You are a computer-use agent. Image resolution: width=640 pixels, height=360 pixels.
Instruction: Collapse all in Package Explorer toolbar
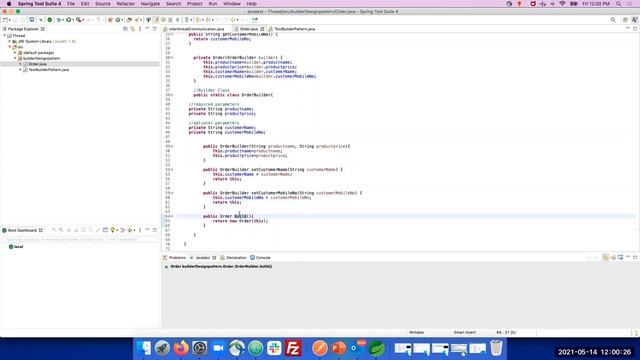click(125, 29)
